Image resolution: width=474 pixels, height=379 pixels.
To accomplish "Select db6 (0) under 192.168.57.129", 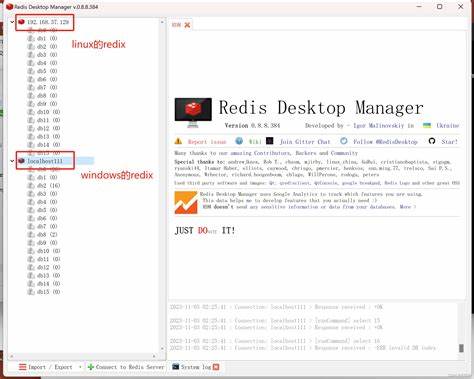I will tap(47, 79).
